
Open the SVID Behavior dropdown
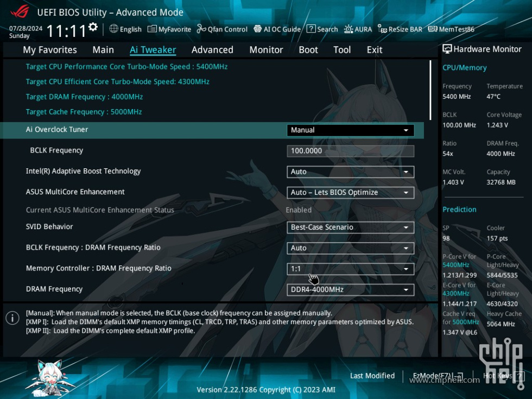(x=351, y=227)
